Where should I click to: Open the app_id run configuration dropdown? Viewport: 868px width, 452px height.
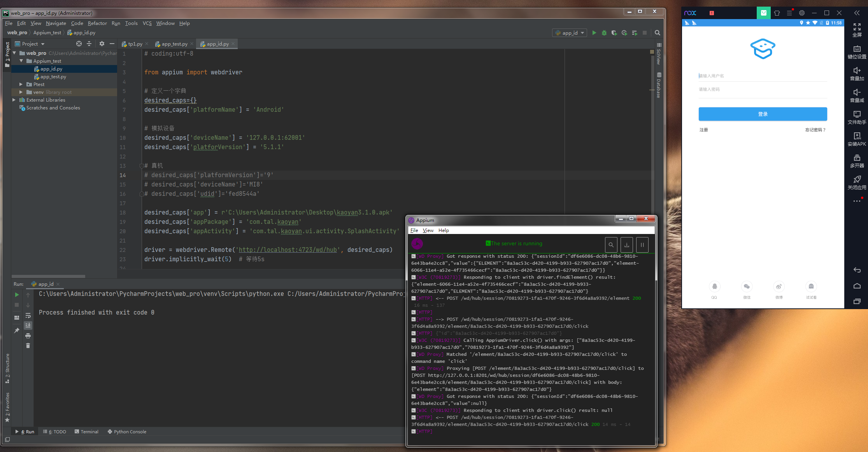click(x=570, y=33)
